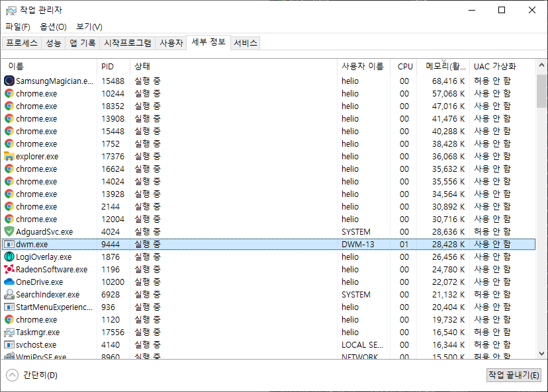The height and width of the screenshot is (392, 548).
Task: Select the SearchIndexer.exe process name
Action: pyautogui.click(x=48, y=295)
